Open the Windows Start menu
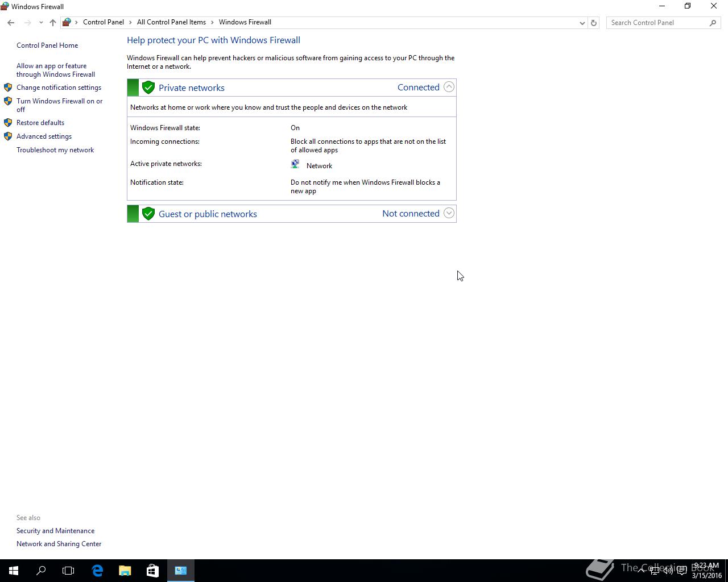The image size is (728, 582). tap(14, 571)
